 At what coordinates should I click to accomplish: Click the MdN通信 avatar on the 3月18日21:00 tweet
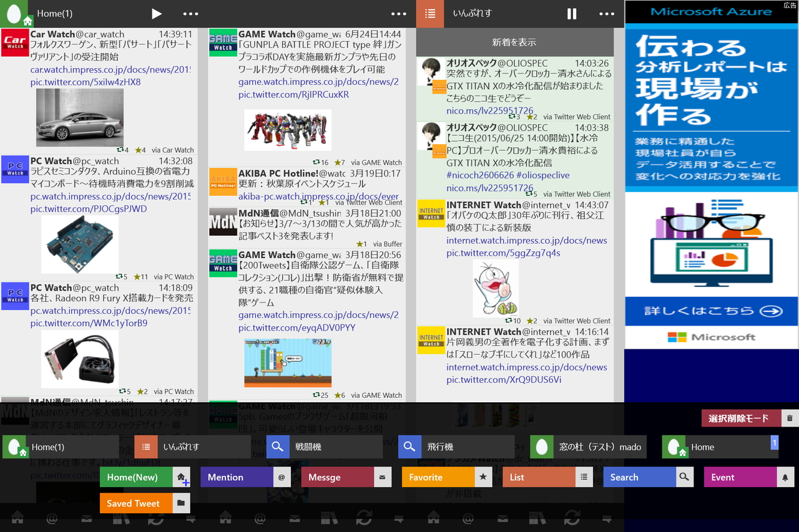pos(223,221)
